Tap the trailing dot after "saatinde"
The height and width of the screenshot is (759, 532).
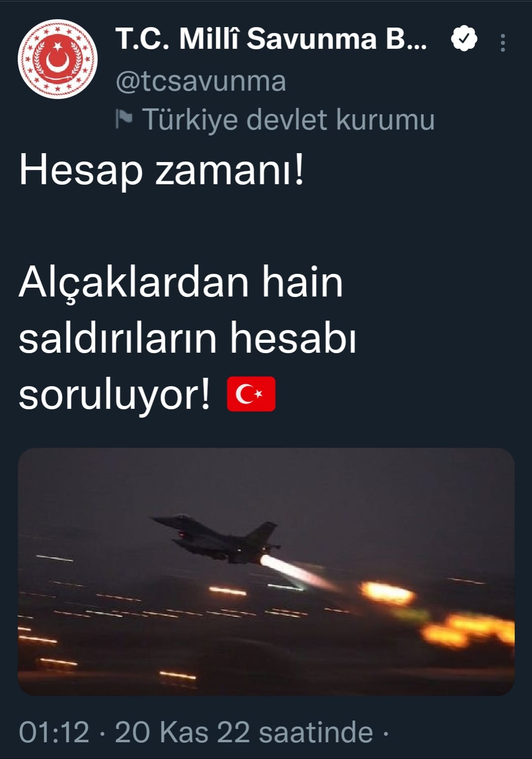click(386, 734)
